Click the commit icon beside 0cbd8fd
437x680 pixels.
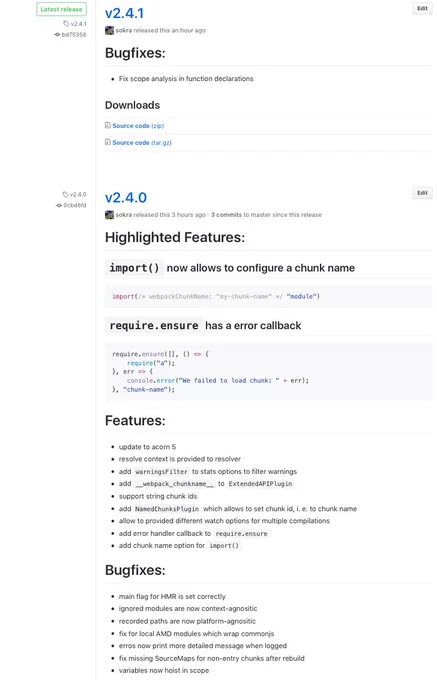[x=59, y=206]
